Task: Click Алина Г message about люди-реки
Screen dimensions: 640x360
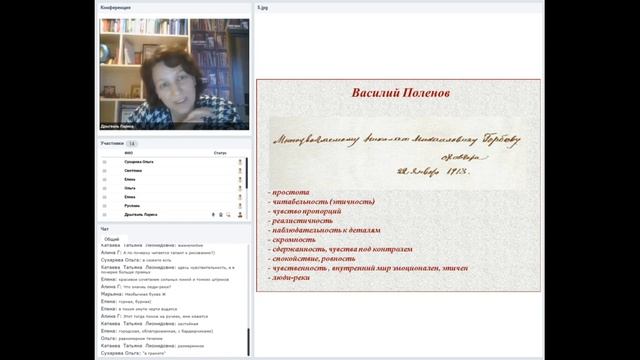Action: (136, 287)
